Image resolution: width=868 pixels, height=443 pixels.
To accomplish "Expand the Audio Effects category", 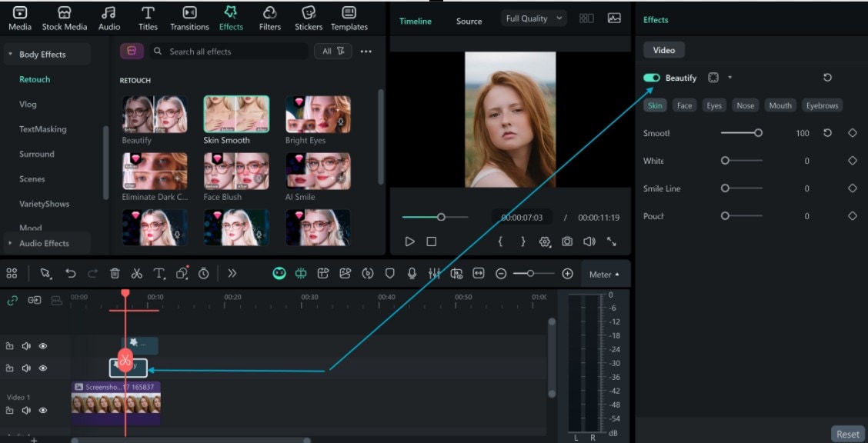I will point(44,243).
